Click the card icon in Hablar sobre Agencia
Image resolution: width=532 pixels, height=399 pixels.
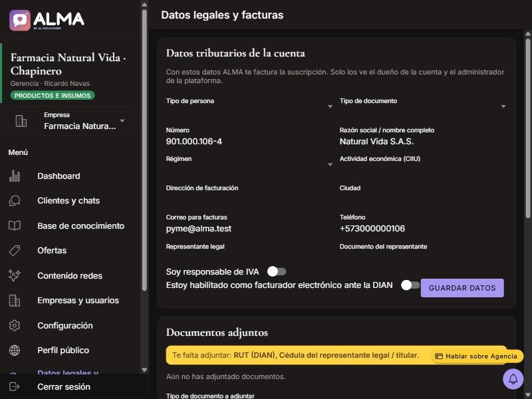[x=439, y=356]
